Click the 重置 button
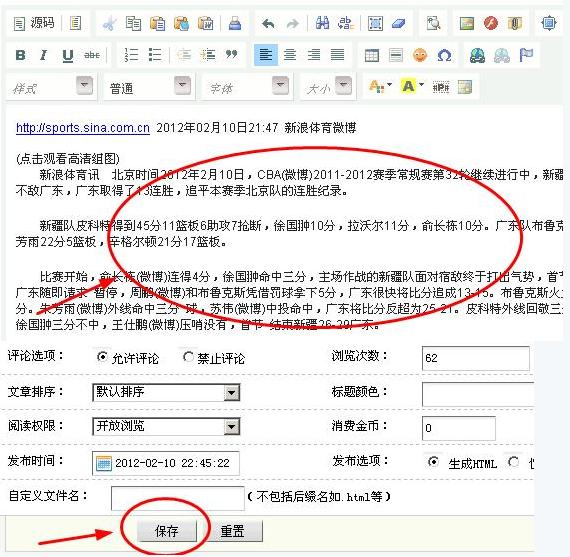This screenshot has width=570, height=557. (233, 531)
